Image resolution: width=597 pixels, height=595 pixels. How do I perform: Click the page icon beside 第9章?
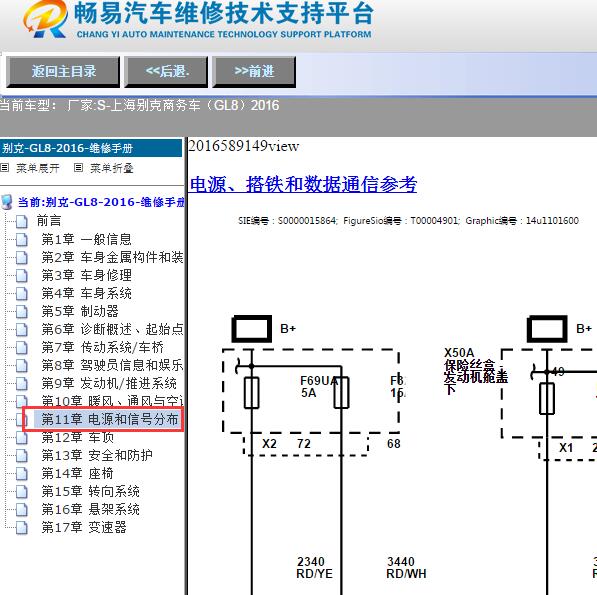pos(22,384)
